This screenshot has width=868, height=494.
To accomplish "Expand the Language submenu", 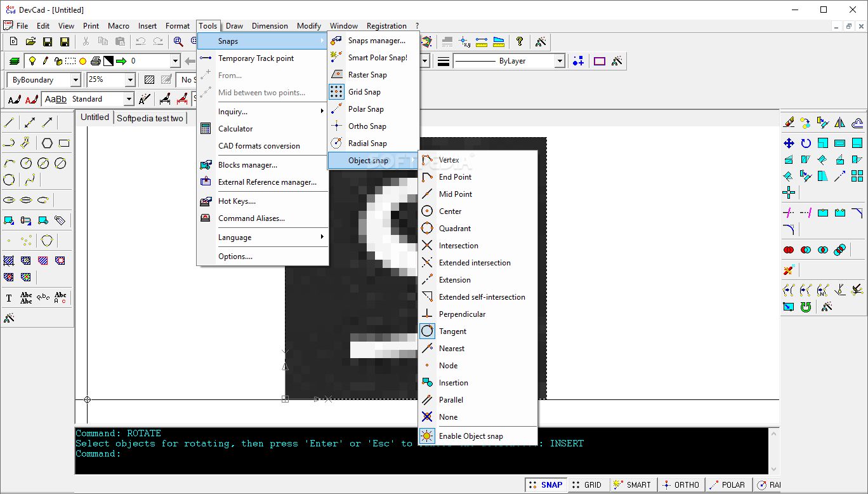I will 263,237.
